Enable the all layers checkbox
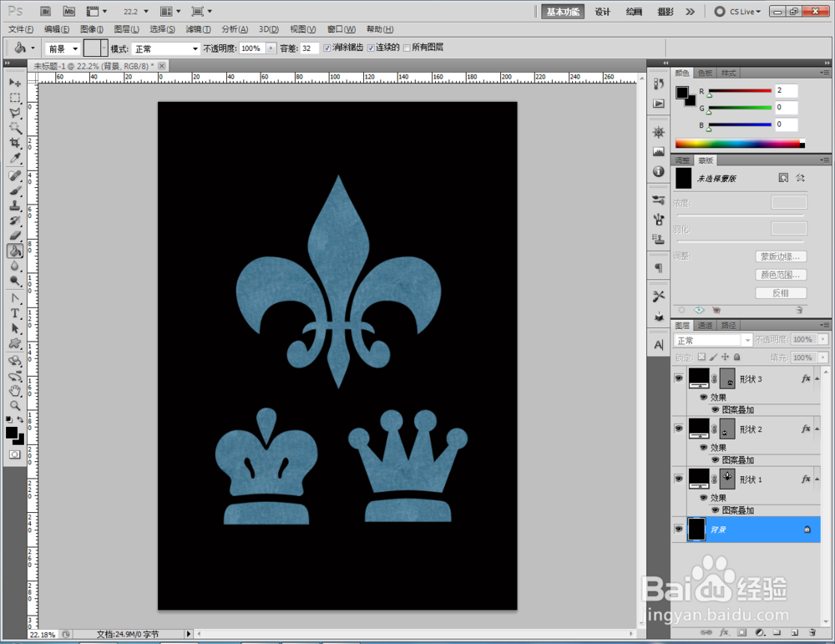The height and width of the screenshot is (644, 835). pyautogui.click(x=407, y=48)
